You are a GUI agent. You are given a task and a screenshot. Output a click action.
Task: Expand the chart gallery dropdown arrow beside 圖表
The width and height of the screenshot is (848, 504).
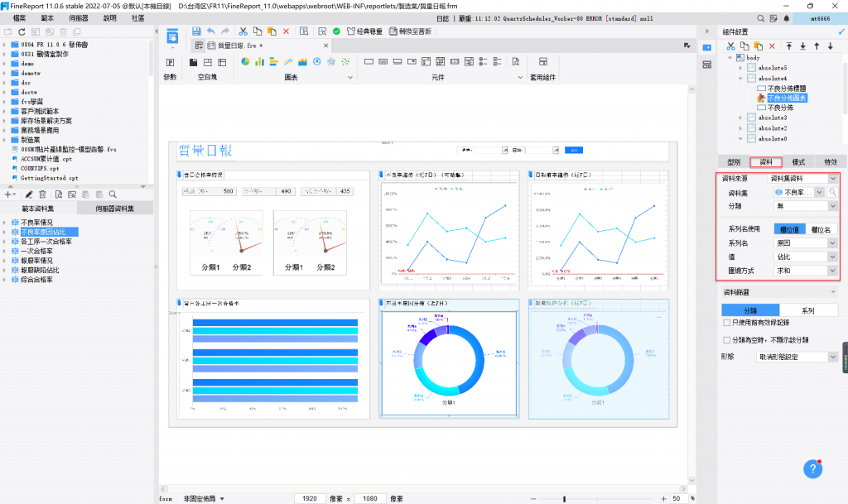click(x=350, y=77)
